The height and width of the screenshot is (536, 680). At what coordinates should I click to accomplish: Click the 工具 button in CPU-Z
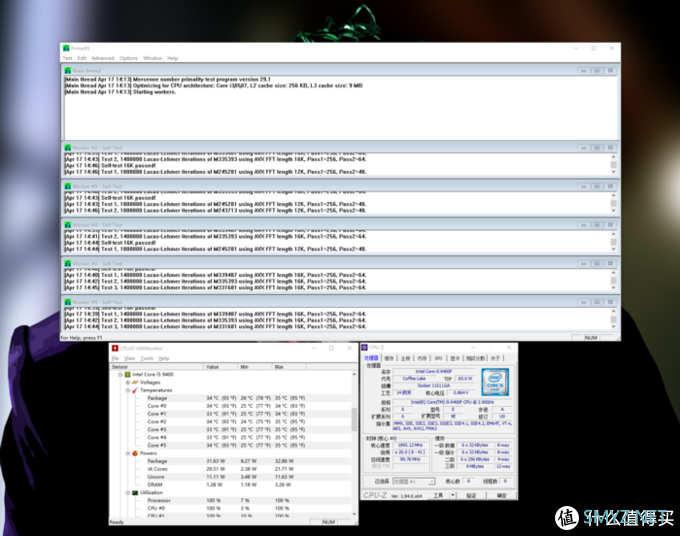pyautogui.click(x=438, y=495)
